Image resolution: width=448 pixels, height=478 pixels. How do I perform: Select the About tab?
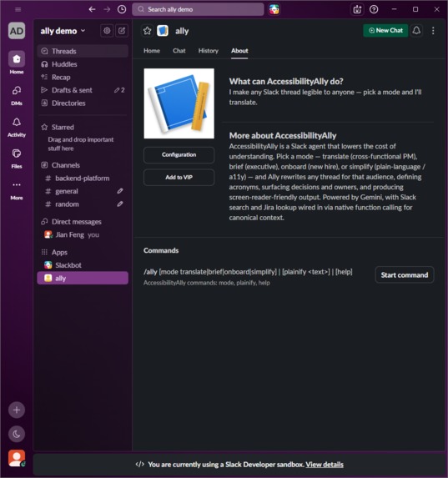[x=239, y=51]
